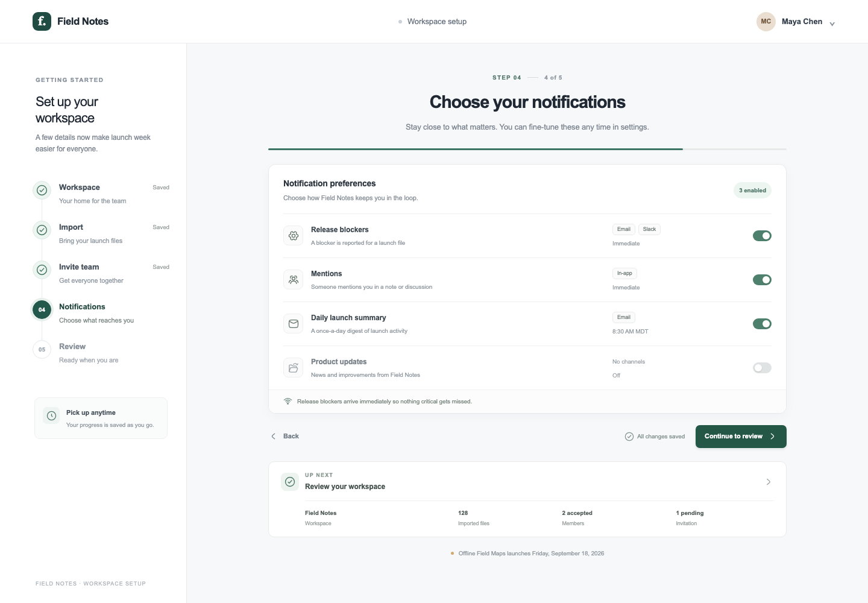This screenshot has width=868, height=603.
Task: Click the 1 pending Invitation stat
Action: pos(690,518)
